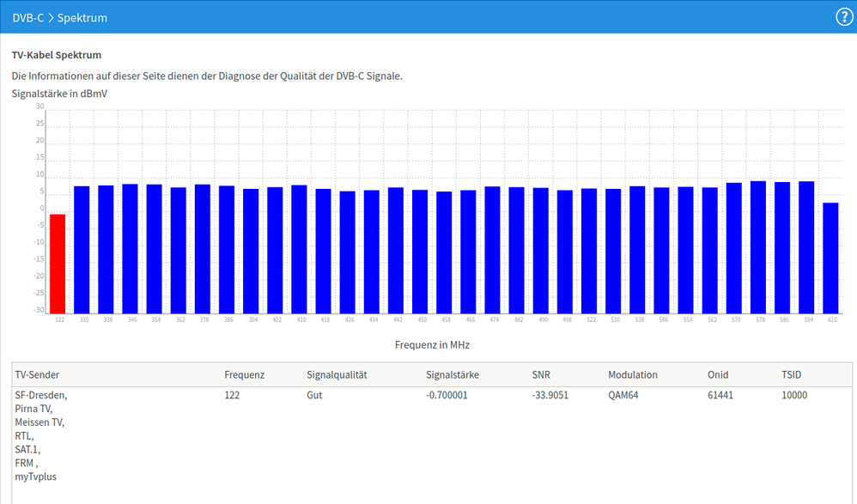Select the blue 330 MHz bar
857x504 pixels.
tap(82, 249)
